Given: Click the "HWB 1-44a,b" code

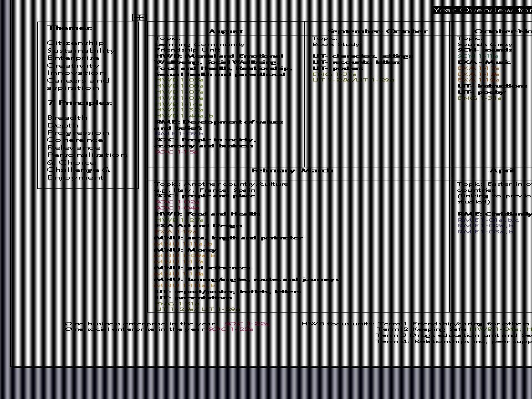Looking at the screenshot, I should pos(183,116).
